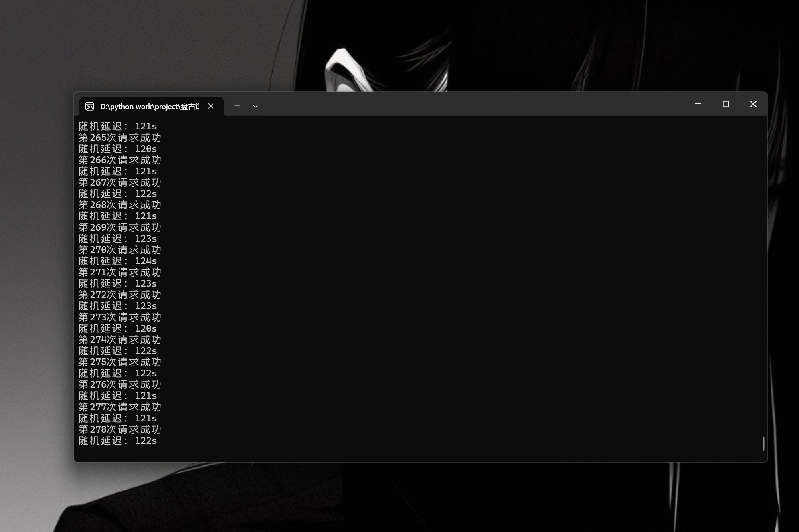Click the line '第266次请求成功'
This screenshot has width=799, height=532.
point(119,160)
